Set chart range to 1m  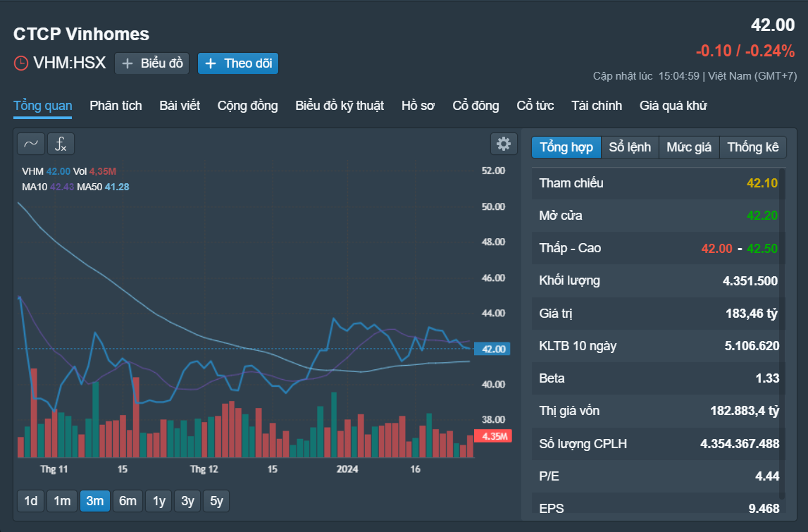click(63, 501)
